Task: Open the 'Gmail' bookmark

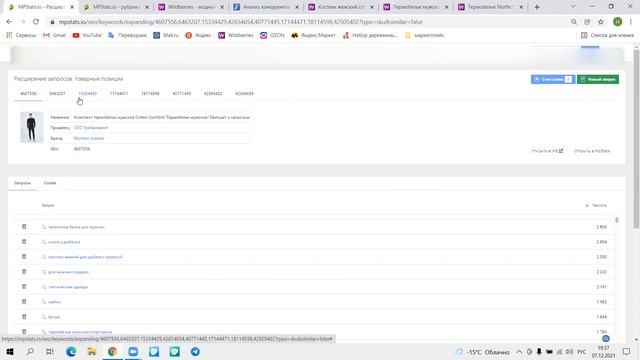Action: coord(54,35)
